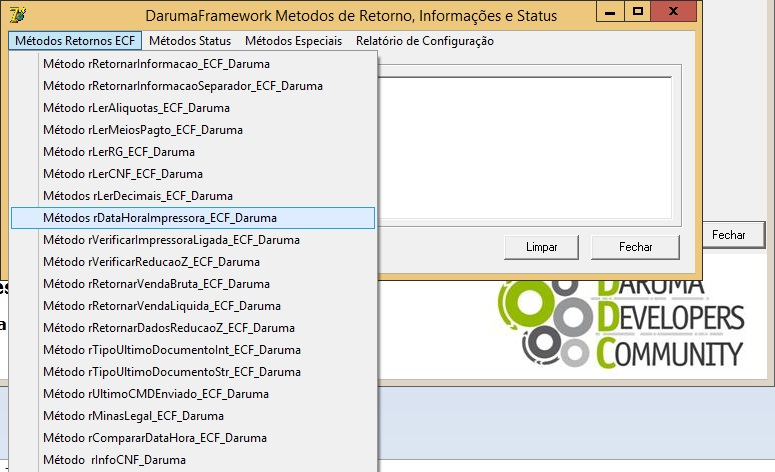Select Método rMinasLegal_ECF_Daruma

[193, 416]
